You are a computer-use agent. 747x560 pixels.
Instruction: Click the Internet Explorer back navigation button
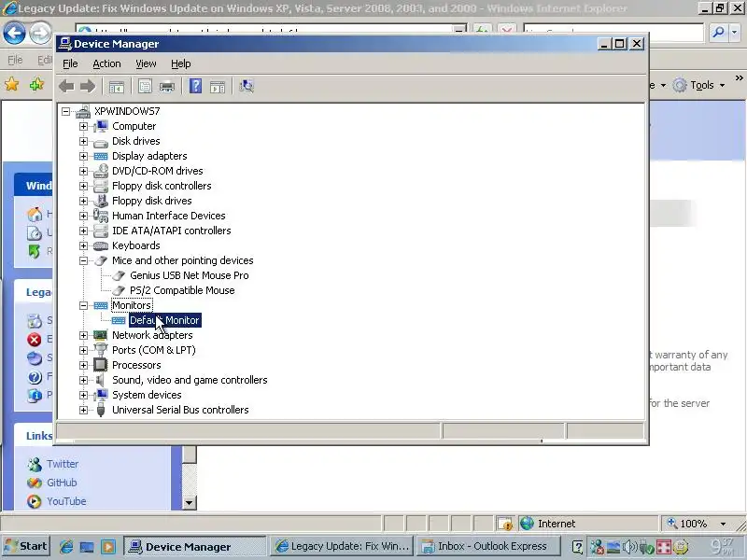(14, 34)
